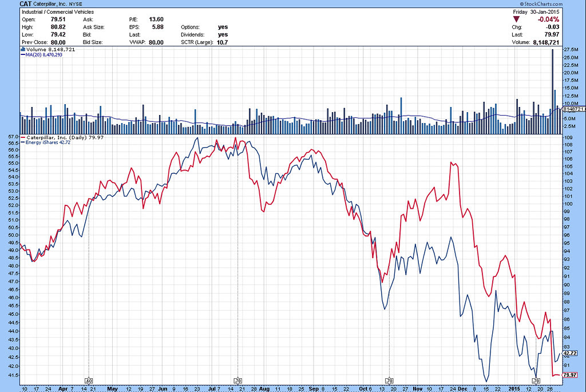586x392 pixels.
Task: Click the 27.5M label on volume axis
Action: click(571, 50)
